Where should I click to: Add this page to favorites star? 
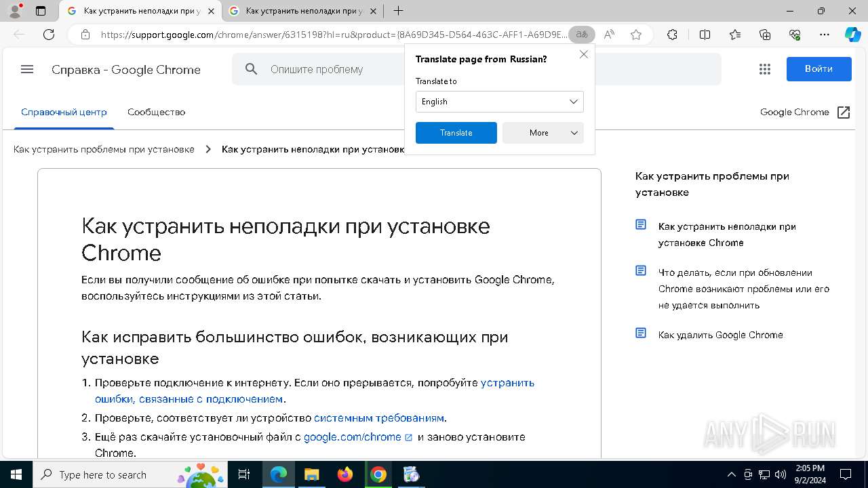[x=636, y=35]
